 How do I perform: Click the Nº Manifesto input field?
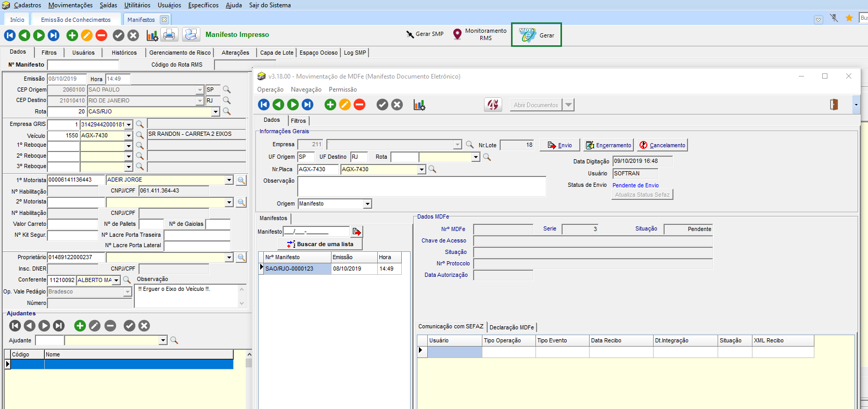point(83,65)
